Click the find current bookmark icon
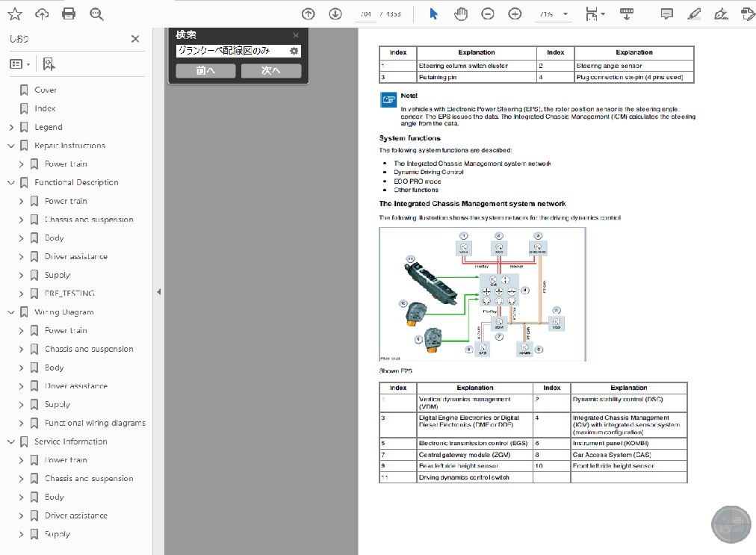Viewport: 756px width, 555px height. coord(49,63)
